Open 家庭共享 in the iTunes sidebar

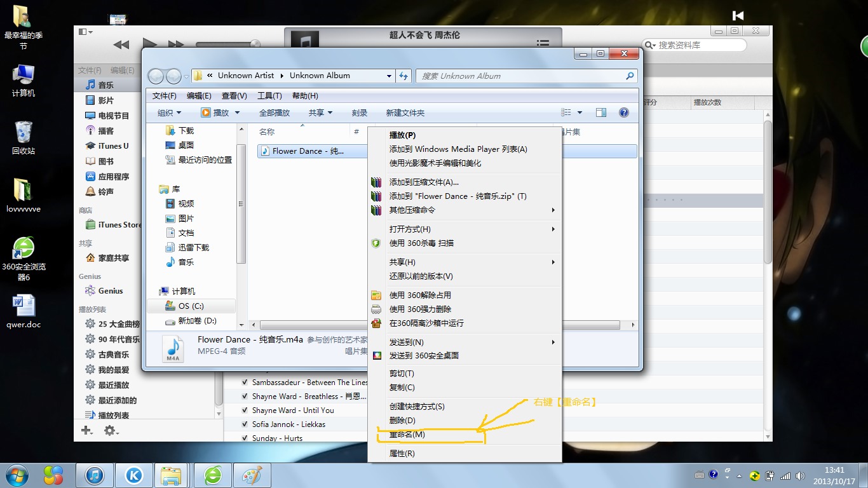click(105, 258)
